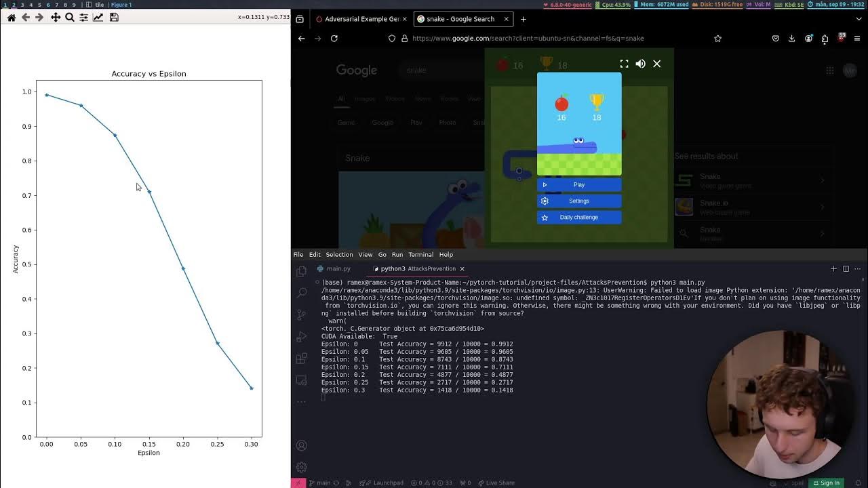Screen dimensions: 868x488
Task: Play the snake game
Action: tap(579, 184)
